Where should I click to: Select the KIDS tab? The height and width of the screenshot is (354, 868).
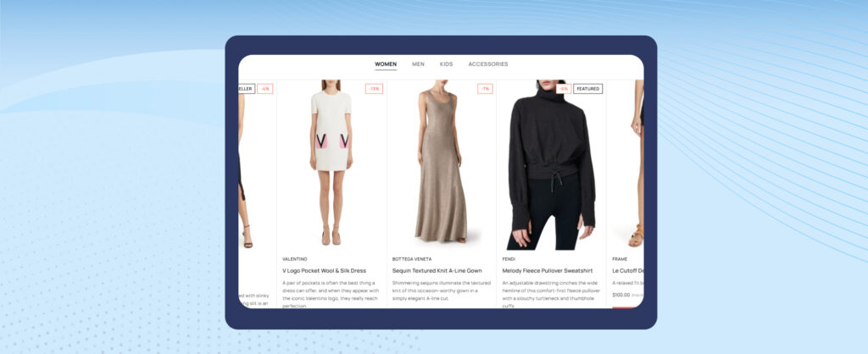(x=446, y=64)
